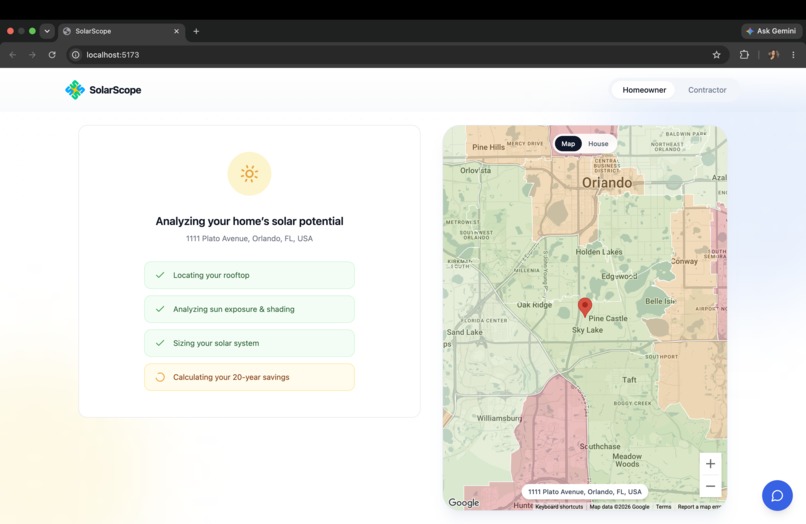Click checkmark beside Sizing your solar system
The image size is (806, 524).
pos(160,343)
